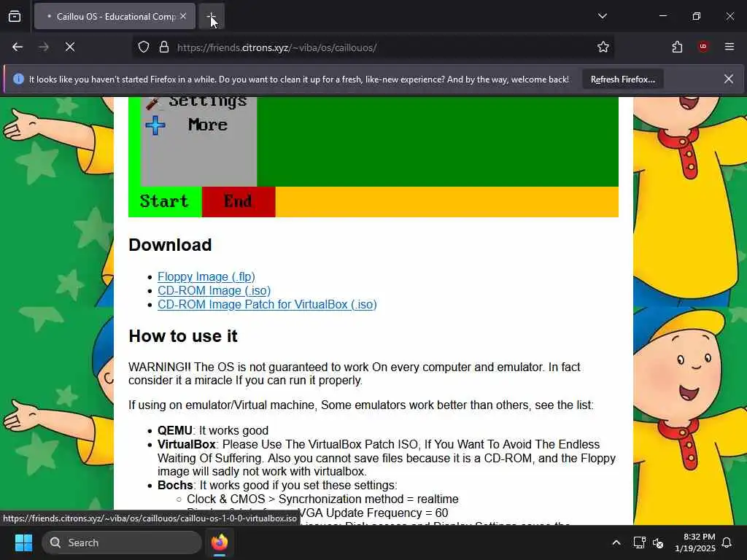
Task: Click the green Start button in image
Action: click(165, 201)
